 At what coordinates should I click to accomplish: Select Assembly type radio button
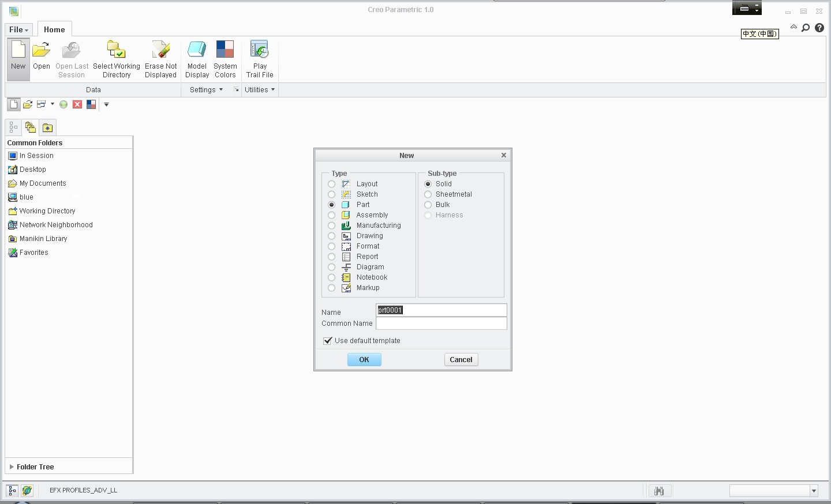click(331, 215)
